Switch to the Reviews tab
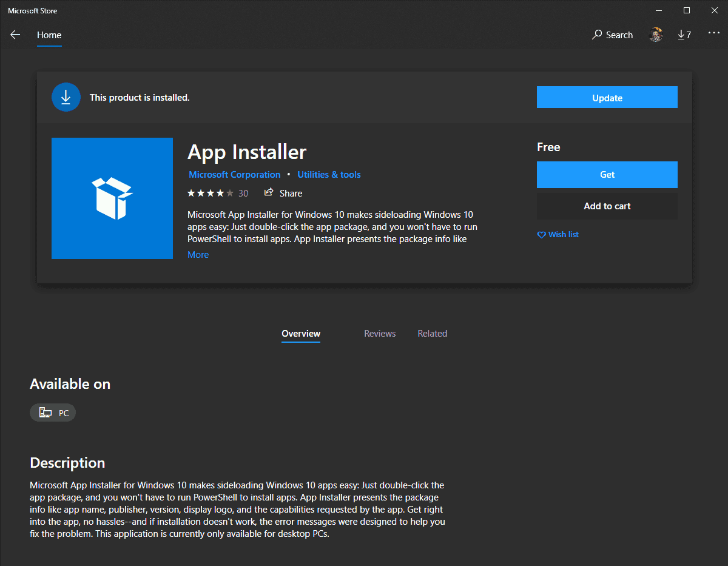The image size is (728, 566). (x=380, y=334)
